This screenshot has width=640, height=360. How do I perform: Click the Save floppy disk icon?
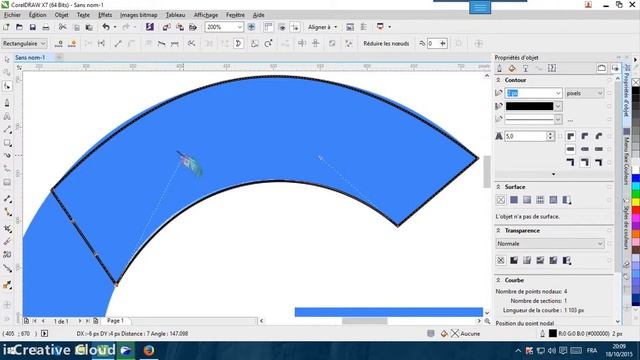click(33, 27)
